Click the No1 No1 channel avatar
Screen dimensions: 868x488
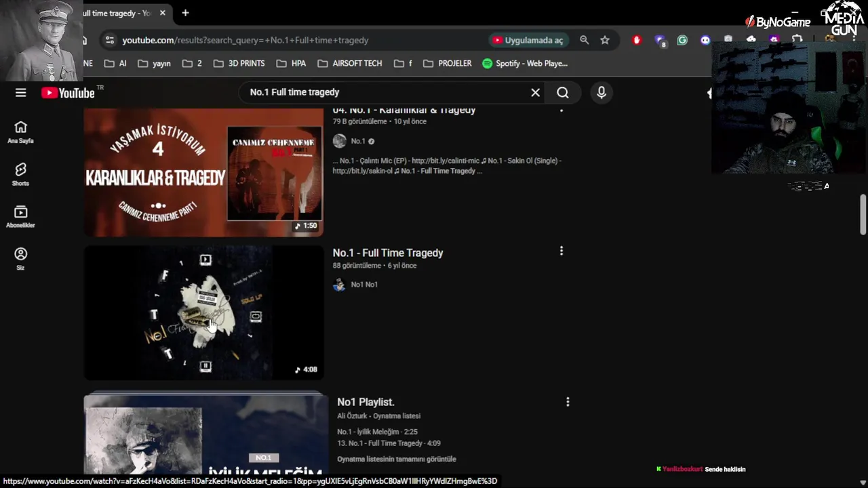pyautogui.click(x=339, y=285)
